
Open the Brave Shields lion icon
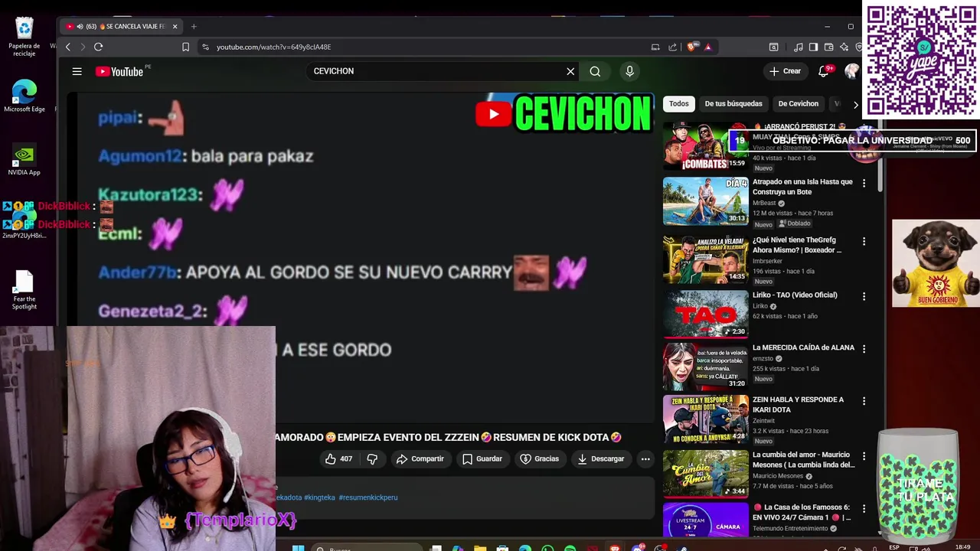[x=692, y=47]
